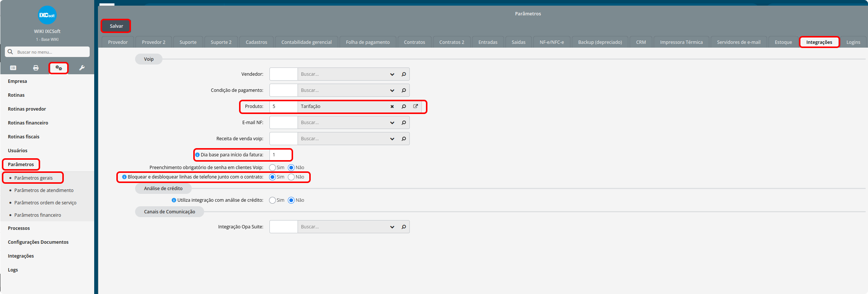
Task: Open Parâmetros financeiro submenu item
Action: pyautogui.click(x=38, y=215)
